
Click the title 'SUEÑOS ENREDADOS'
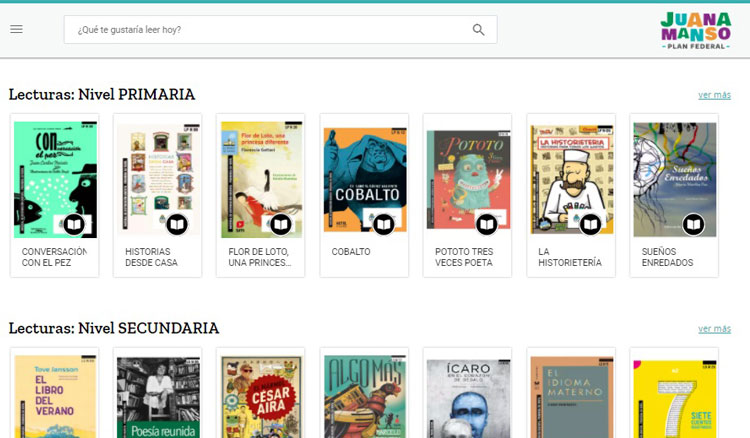[667, 257]
